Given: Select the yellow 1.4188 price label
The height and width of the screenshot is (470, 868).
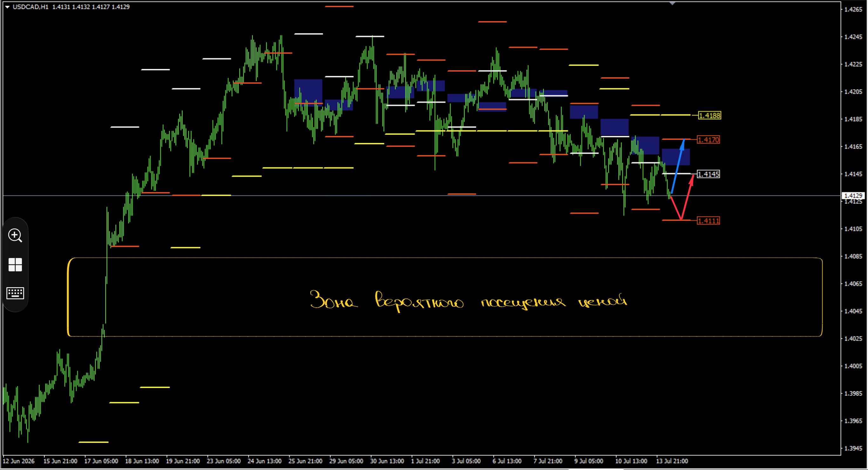Looking at the screenshot, I should click(x=709, y=116).
